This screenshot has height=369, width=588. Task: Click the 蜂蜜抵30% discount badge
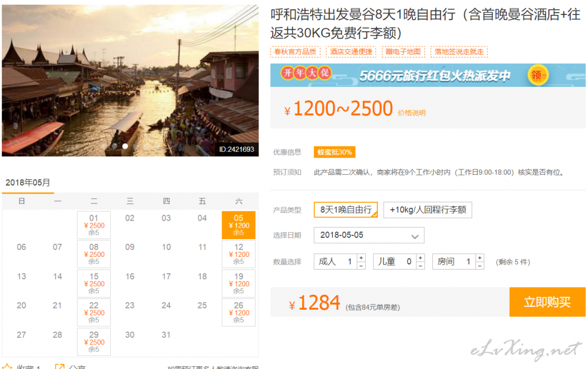(x=335, y=152)
